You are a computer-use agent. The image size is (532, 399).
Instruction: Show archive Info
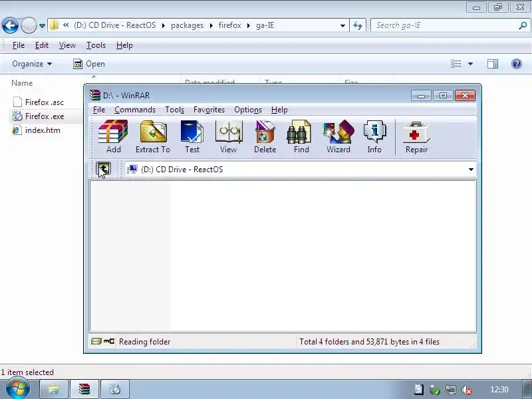click(374, 137)
